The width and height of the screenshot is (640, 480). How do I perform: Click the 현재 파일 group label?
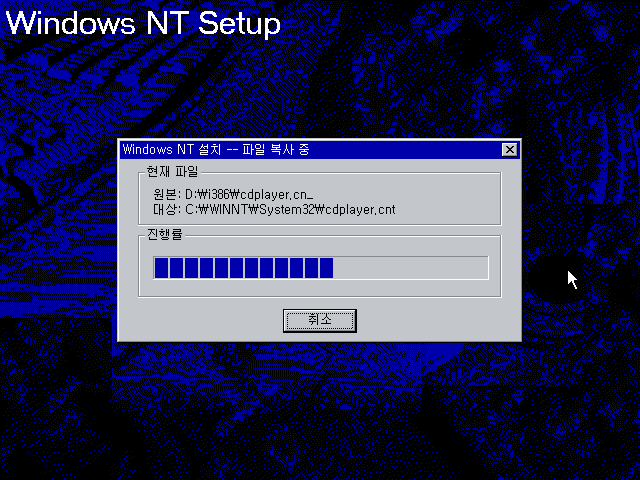[x=172, y=172]
